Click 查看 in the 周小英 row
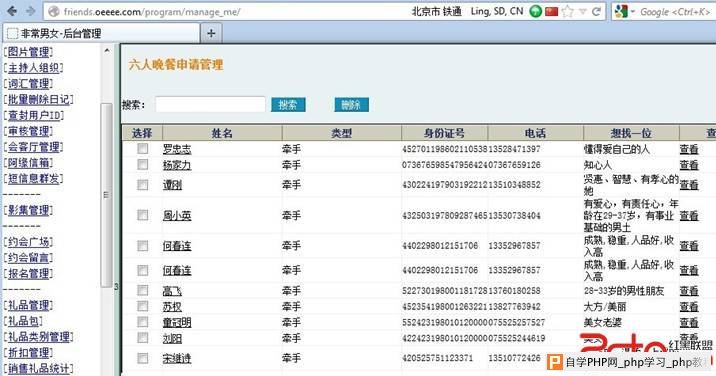 (x=689, y=215)
